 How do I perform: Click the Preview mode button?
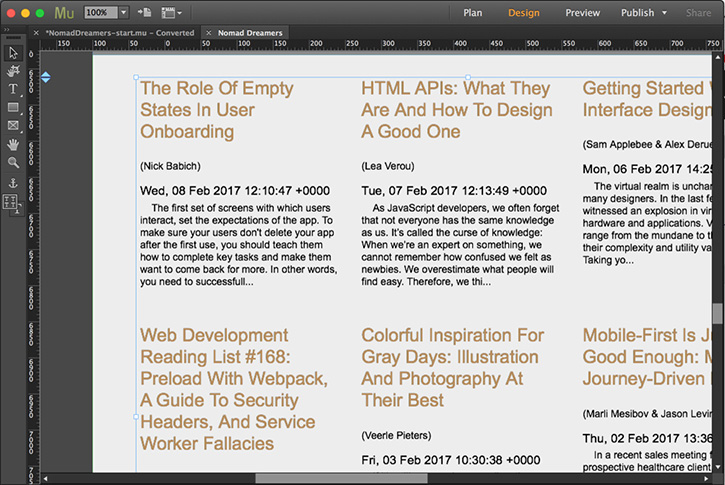pos(582,13)
